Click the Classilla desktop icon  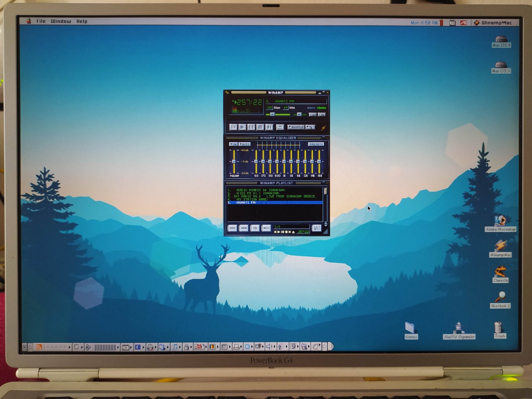(500, 274)
